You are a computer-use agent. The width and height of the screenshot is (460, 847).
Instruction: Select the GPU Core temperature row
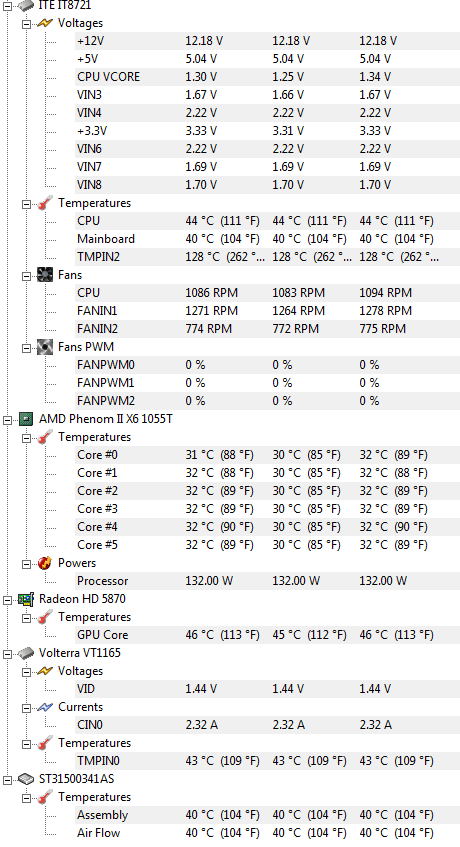coord(268,635)
